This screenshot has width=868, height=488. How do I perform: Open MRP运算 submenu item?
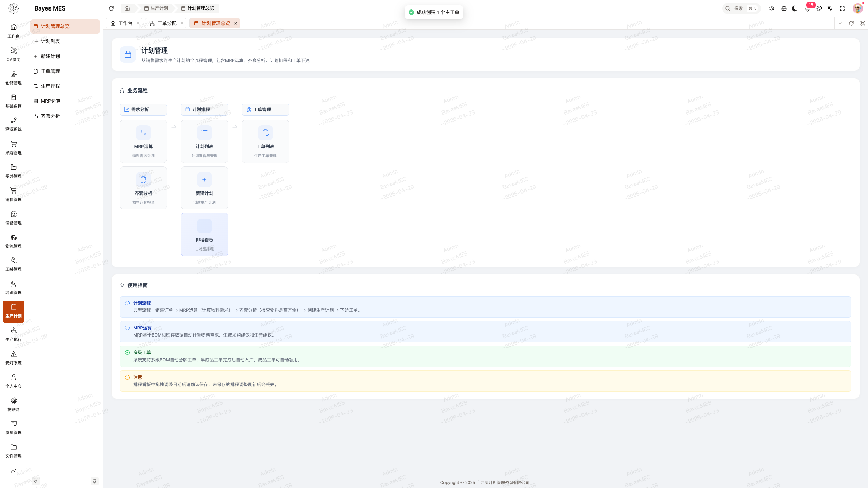click(65, 101)
